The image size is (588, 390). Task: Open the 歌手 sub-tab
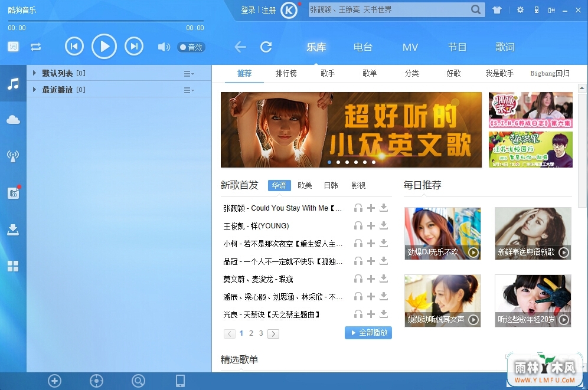328,73
